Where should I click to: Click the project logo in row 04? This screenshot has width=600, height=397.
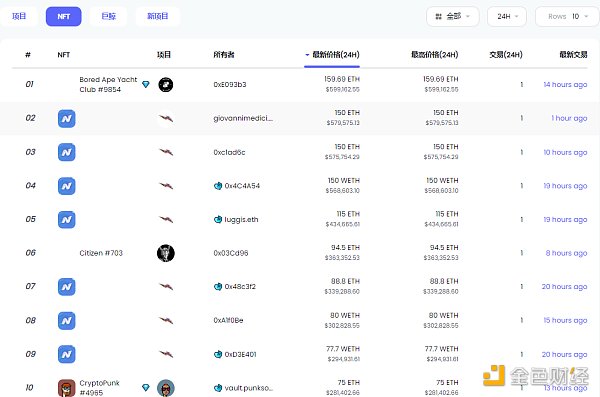pyautogui.click(x=166, y=186)
